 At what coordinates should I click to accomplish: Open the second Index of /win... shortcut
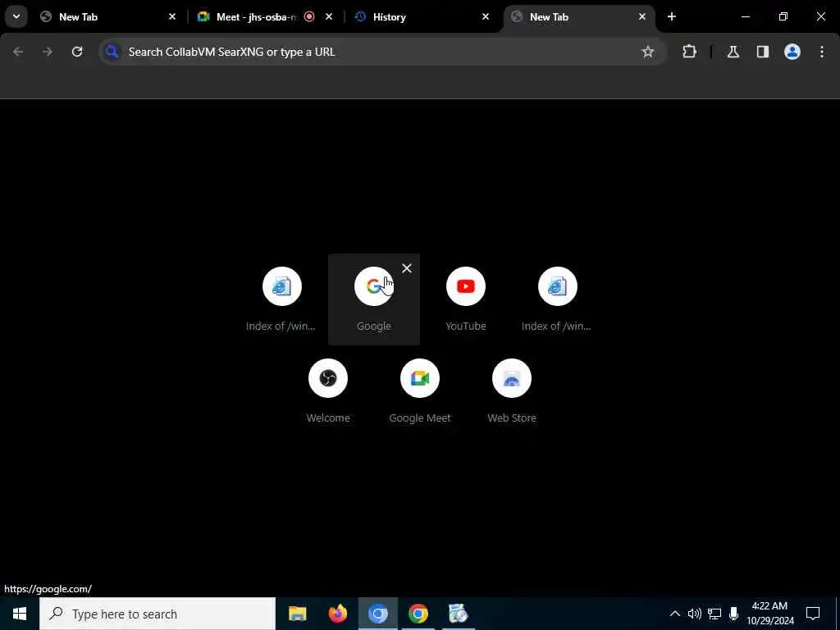click(557, 299)
